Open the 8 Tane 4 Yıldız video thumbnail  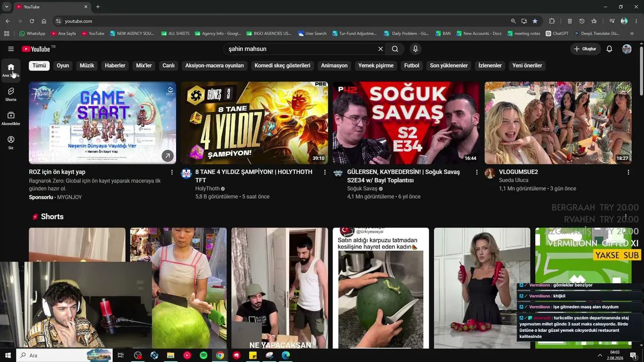click(255, 123)
